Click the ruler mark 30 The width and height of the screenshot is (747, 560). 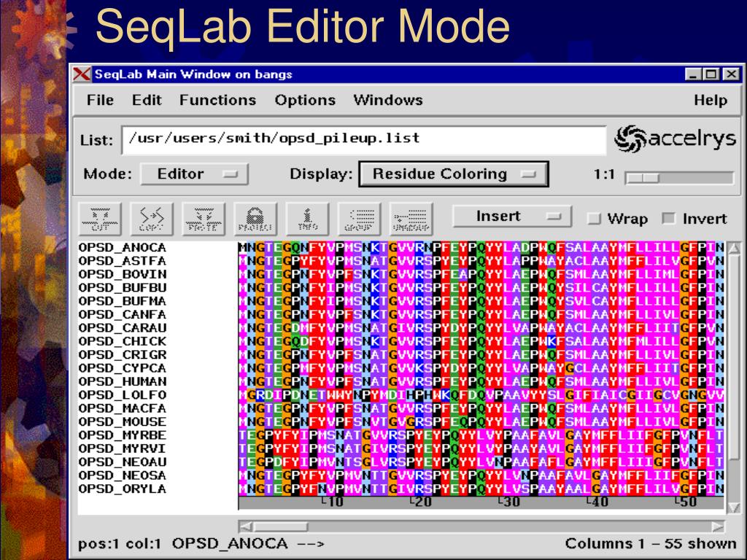[x=508, y=502]
